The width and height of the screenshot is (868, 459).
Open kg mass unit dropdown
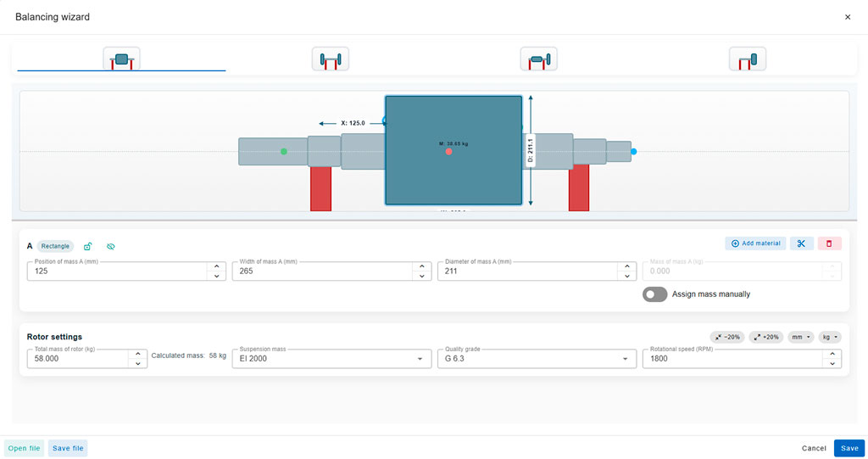click(x=829, y=337)
